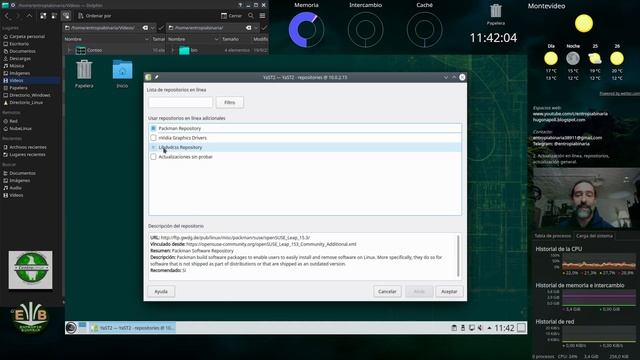Open Directorio_Linux in Dolphin sidebar
This screenshot has width=640, height=360.
(x=26, y=102)
